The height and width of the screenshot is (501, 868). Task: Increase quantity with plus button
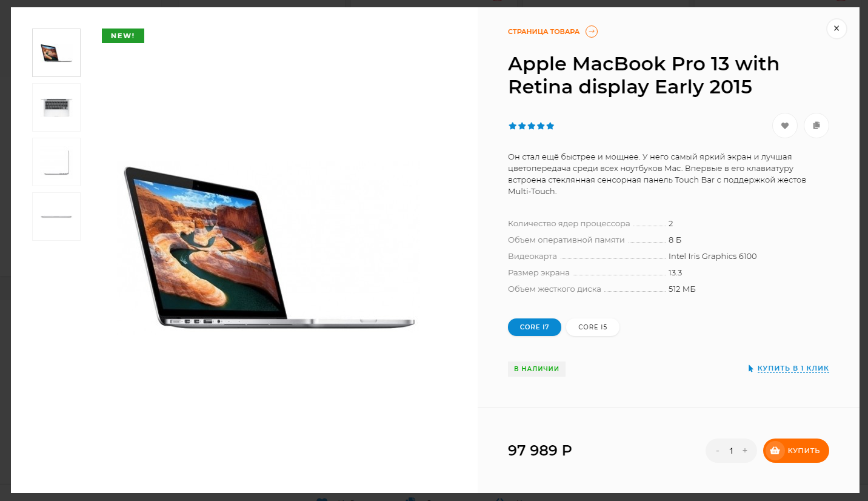[745, 451]
